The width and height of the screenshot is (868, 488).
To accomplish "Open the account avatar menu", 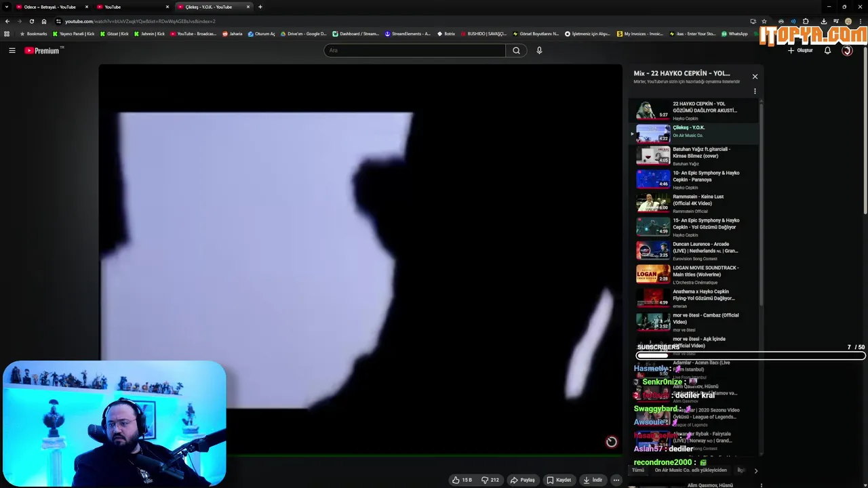I will coord(847,50).
